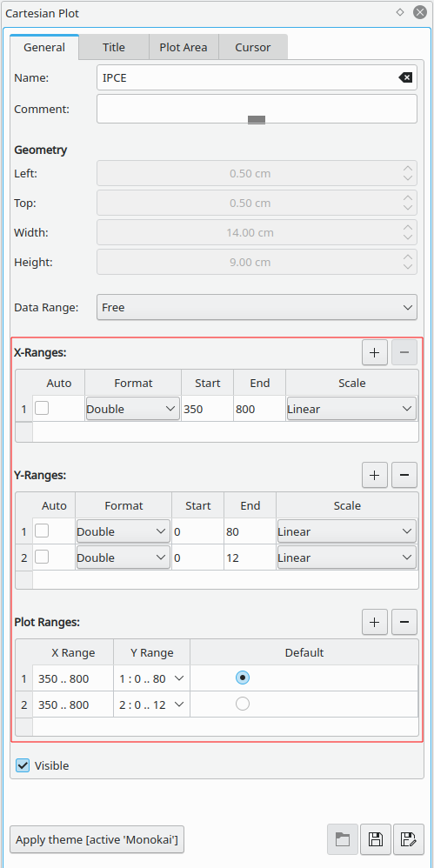Switch to the General tab
The height and width of the screenshot is (868, 434).
click(x=44, y=47)
